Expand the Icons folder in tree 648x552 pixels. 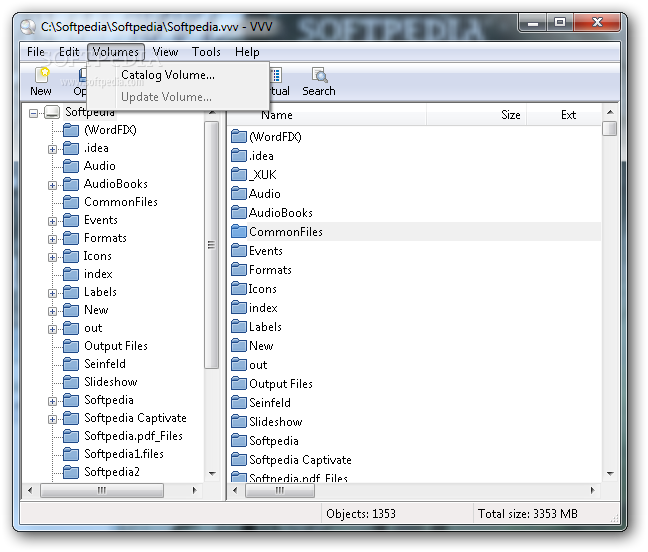[x=52, y=257]
